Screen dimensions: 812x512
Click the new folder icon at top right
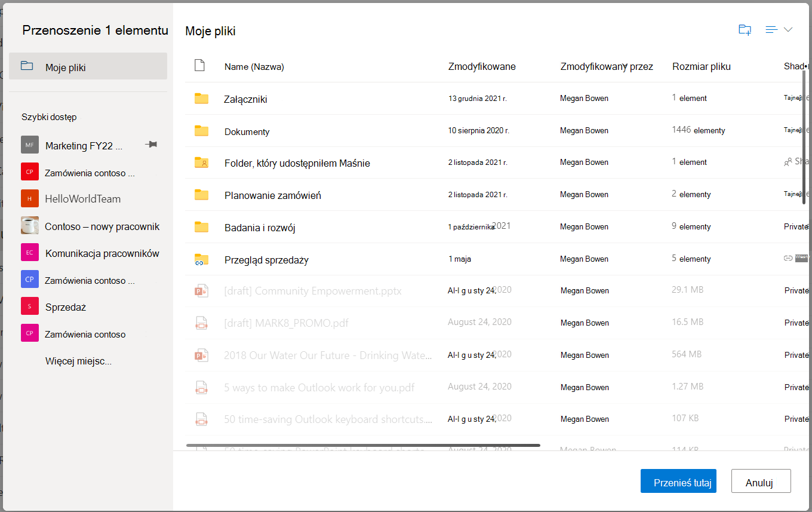(745, 30)
